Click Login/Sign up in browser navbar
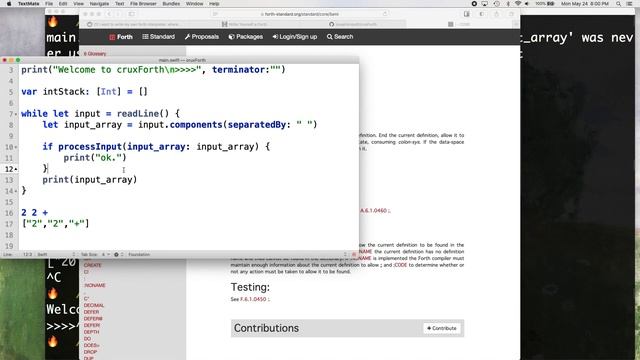This screenshot has height=360, width=640. click(x=295, y=37)
